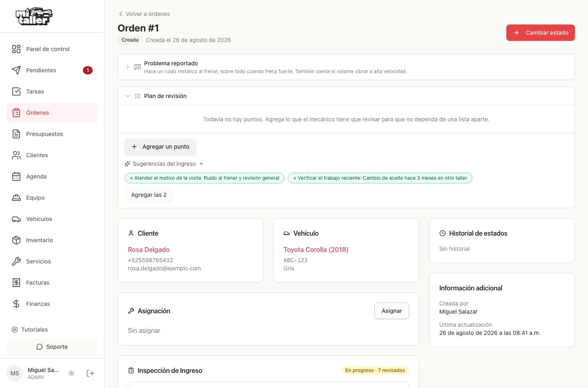Click the Inventario box icon
The height and width of the screenshot is (388, 588).
[x=16, y=240]
